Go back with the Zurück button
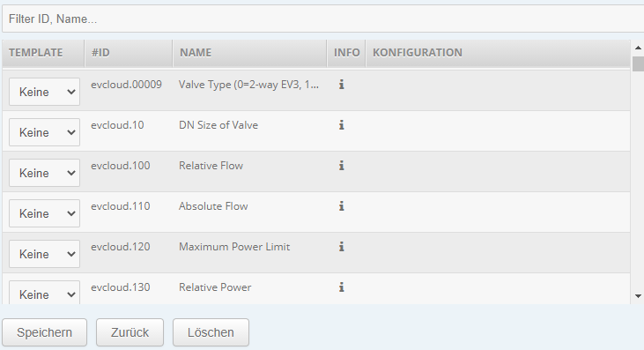Viewport: 644px width, 350px height. (x=130, y=332)
